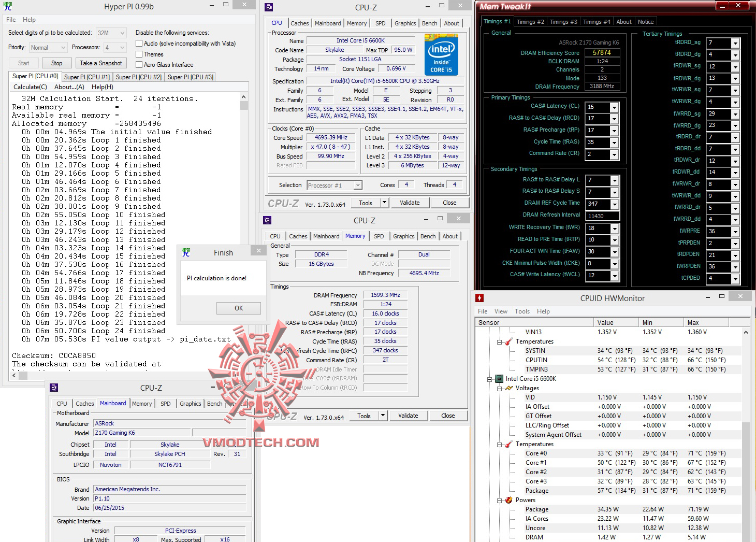Click OK in the Finish dialog

pos(239,308)
